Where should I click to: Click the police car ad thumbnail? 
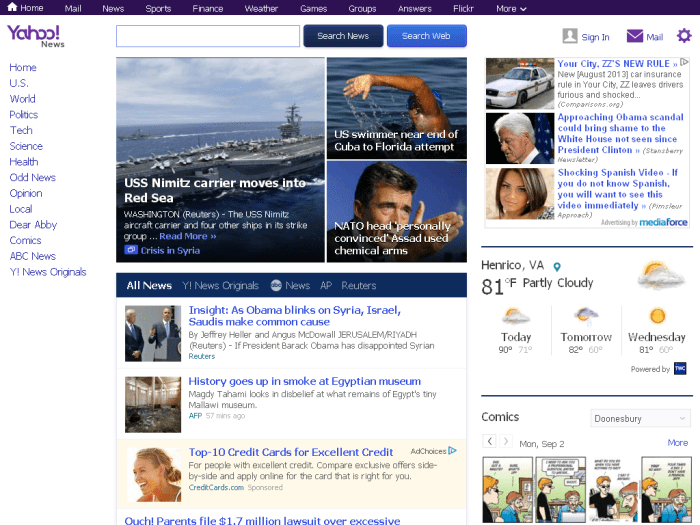pyautogui.click(x=520, y=83)
